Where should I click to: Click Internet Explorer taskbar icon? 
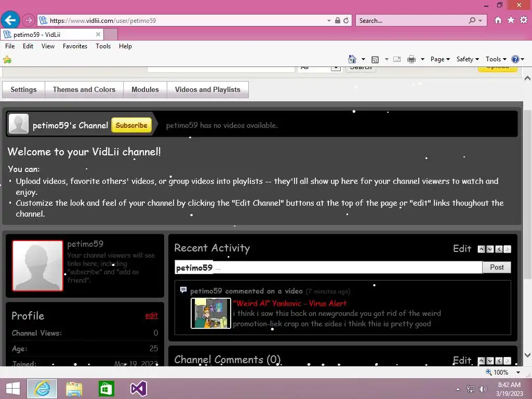pyautogui.click(x=42, y=389)
